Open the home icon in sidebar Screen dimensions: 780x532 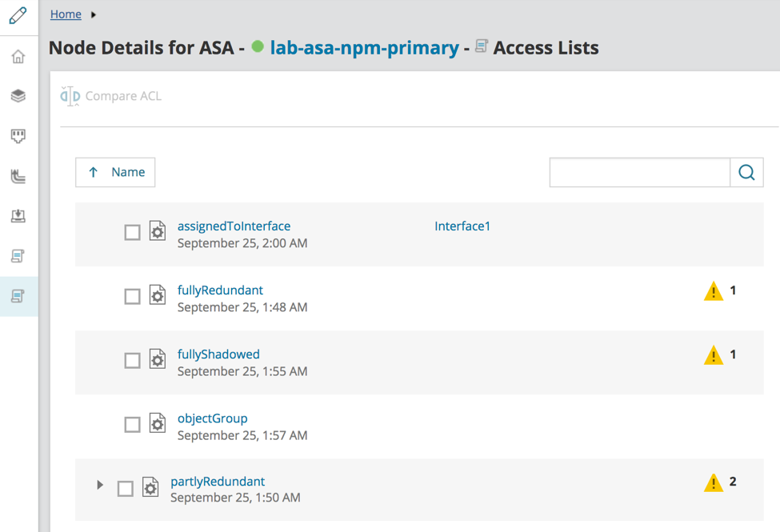tap(18, 57)
